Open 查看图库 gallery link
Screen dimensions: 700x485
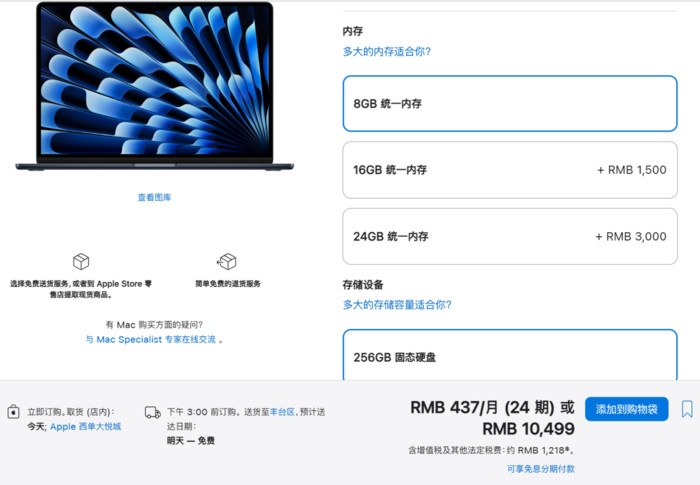tap(154, 197)
